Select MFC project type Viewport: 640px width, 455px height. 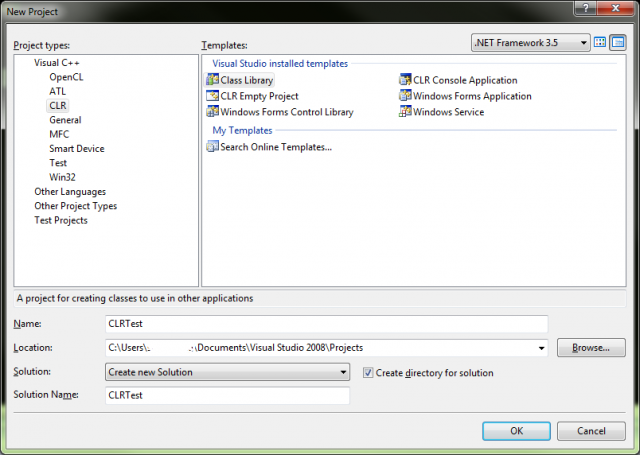59,134
